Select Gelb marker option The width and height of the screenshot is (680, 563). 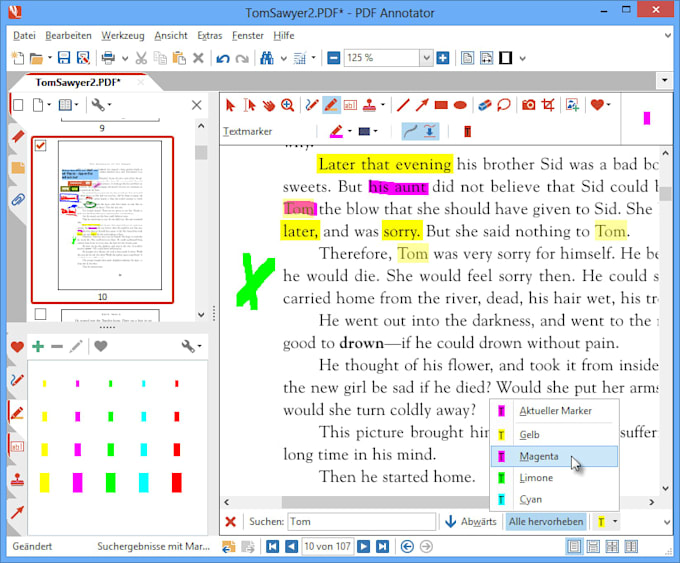coord(554,435)
